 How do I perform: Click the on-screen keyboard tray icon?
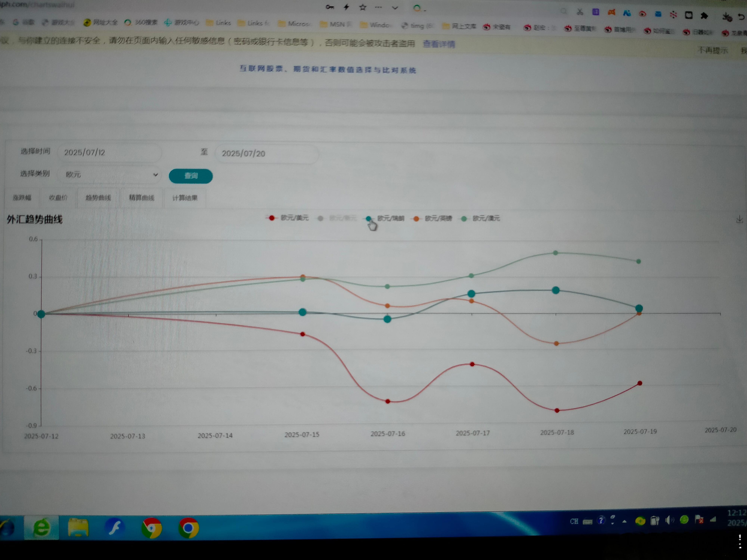point(588,522)
